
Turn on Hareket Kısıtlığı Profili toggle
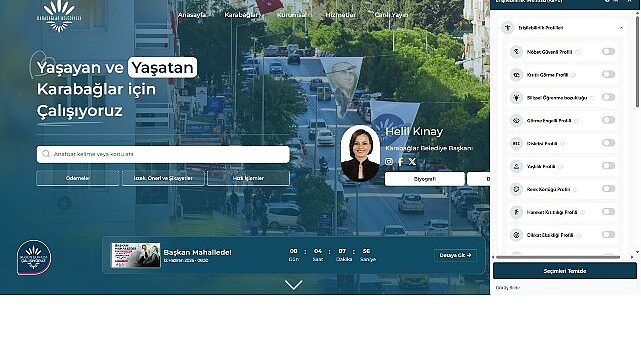(x=608, y=212)
